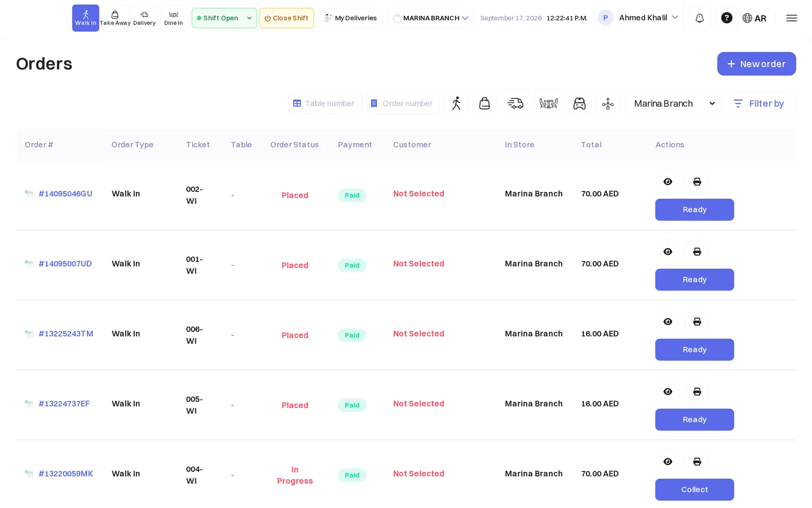Viewport: 812px width, 508px height.
Task: Switch language to AR
Action: coord(754,18)
